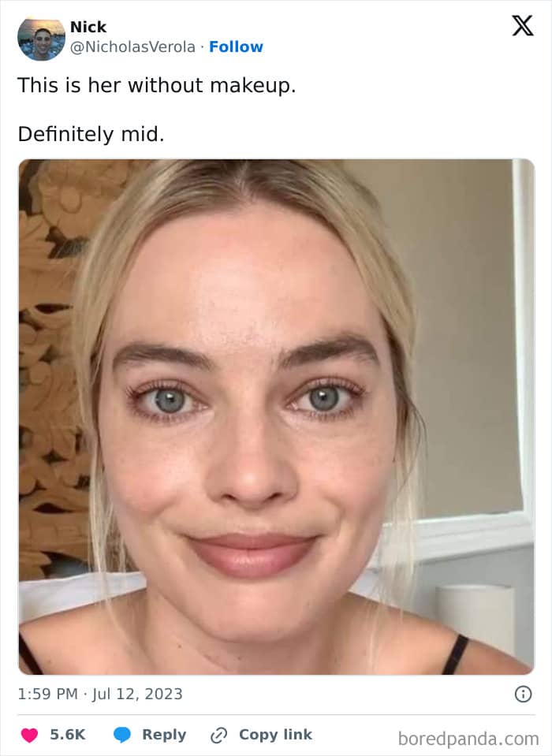Like the tweet with the heart icon
The height and width of the screenshot is (756, 552).
click(x=29, y=735)
